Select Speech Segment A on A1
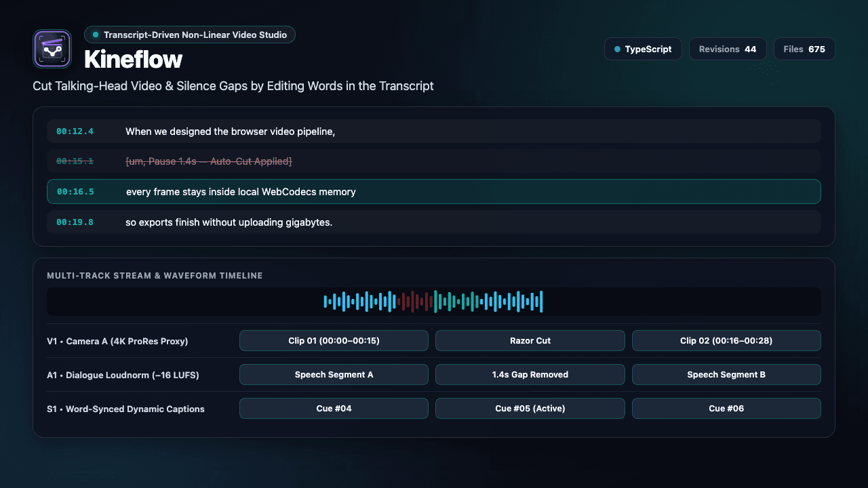This screenshot has width=868, height=488. pyautogui.click(x=334, y=375)
